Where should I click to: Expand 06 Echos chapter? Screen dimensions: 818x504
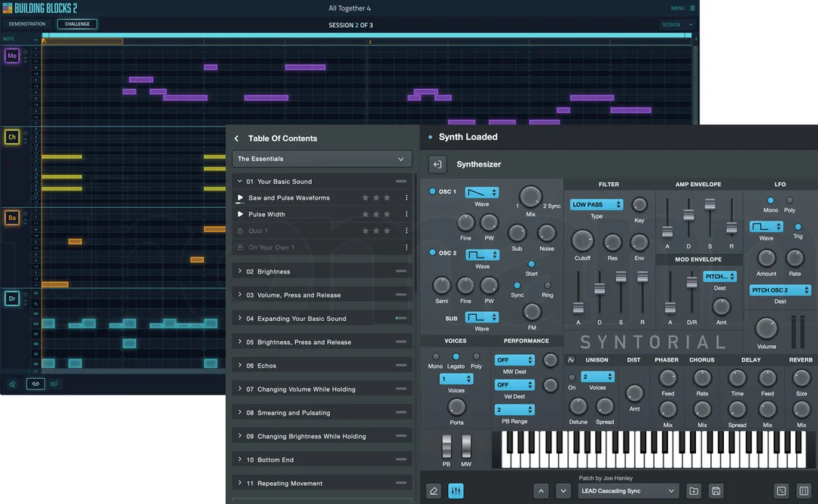coord(322,365)
